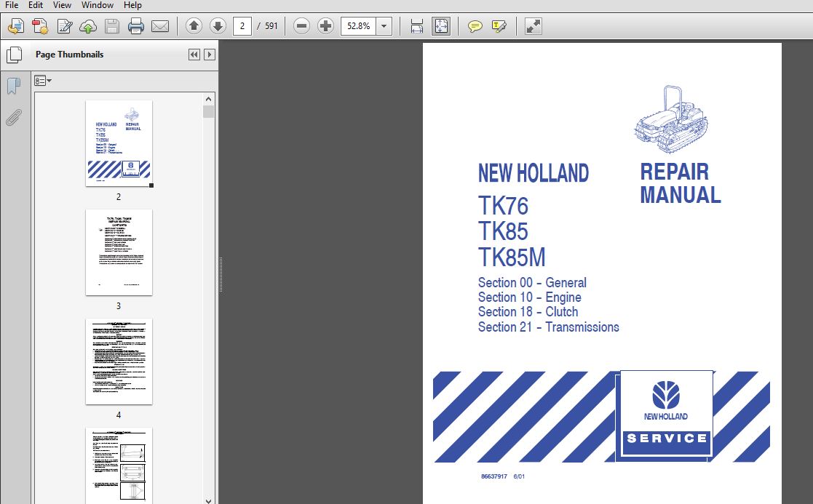Image resolution: width=813 pixels, height=504 pixels.
Task: Go to previous page with up arrow
Action: [x=194, y=26]
